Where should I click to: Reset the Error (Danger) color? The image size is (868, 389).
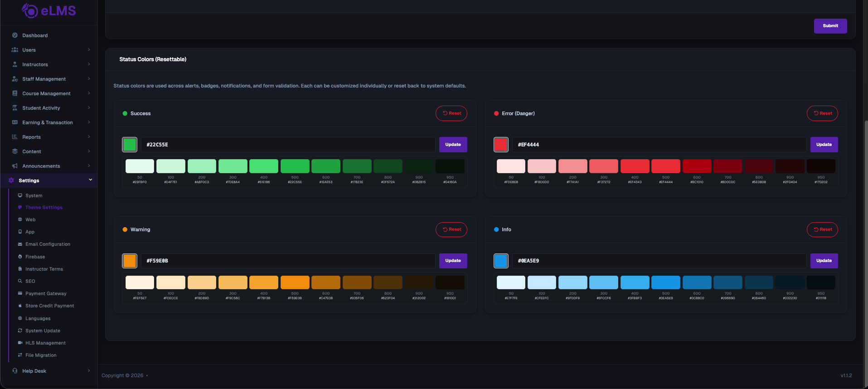(822, 113)
